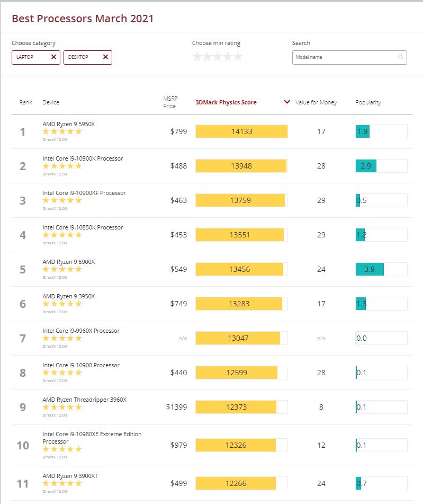
Task: Click the star rating under Core i9-10850K
Action: [x=62, y=235]
